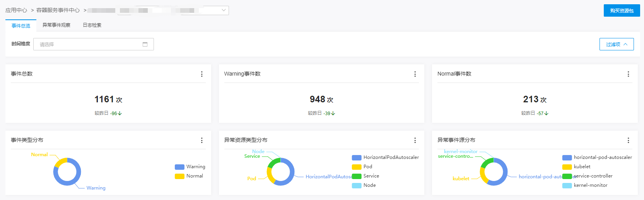
Task: Open the 异常事件源分布 chart more-options menu
Action: [x=628, y=140]
